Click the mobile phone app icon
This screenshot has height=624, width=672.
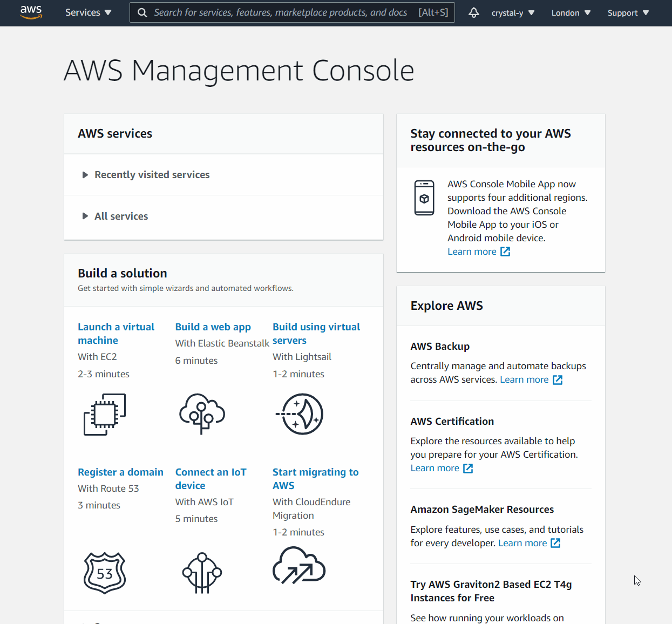[x=424, y=198]
